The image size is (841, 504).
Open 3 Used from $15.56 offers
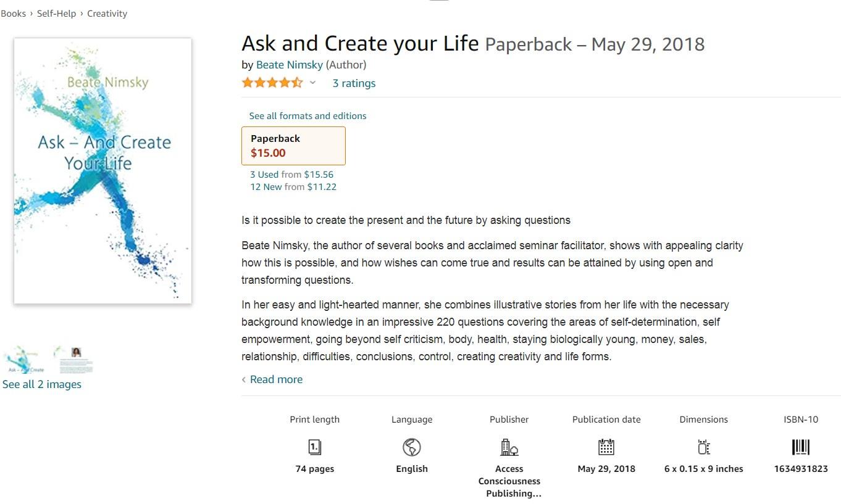pyautogui.click(x=291, y=175)
